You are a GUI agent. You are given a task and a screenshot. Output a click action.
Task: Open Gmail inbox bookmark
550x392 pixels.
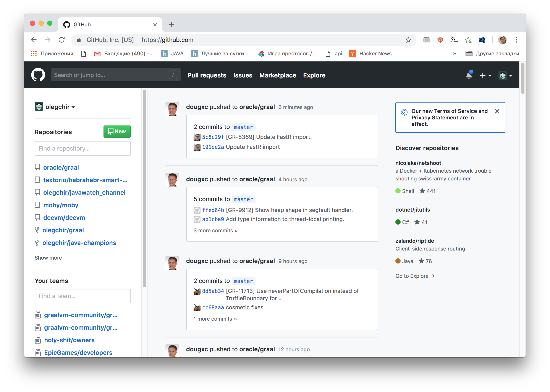(124, 54)
